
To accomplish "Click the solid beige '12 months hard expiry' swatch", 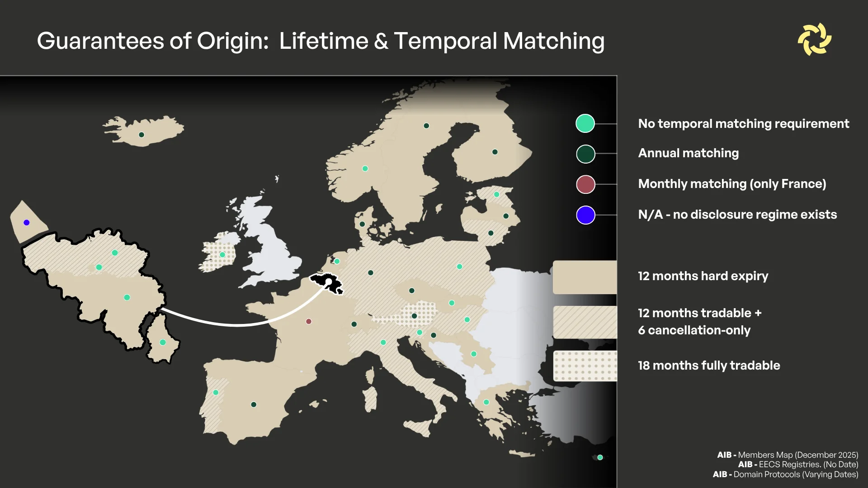I will (x=585, y=277).
